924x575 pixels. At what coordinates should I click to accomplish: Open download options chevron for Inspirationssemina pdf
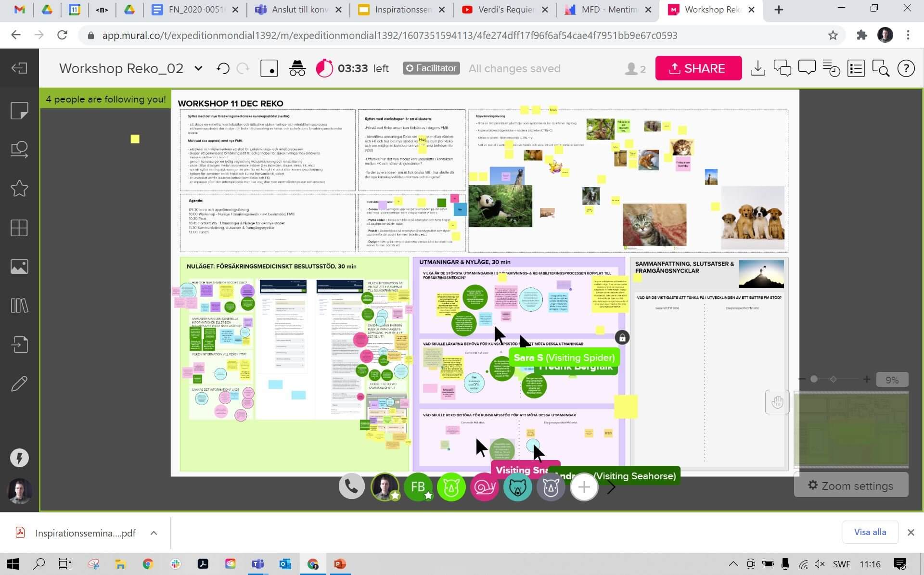coord(154,533)
